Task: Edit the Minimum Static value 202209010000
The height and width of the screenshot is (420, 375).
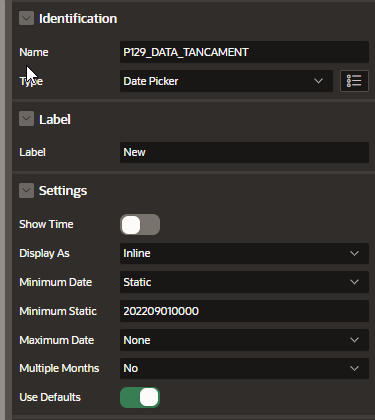Action: coord(244,311)
